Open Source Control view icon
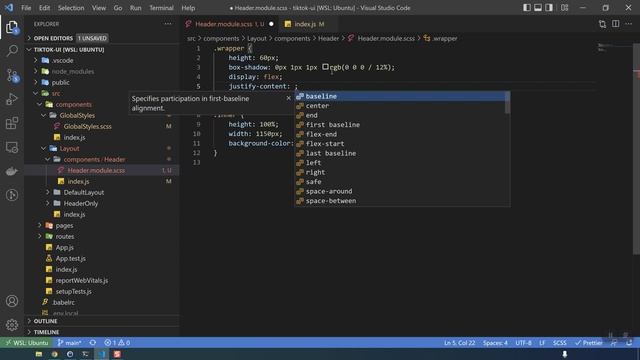Screen dimensions: 640x360 [x=12, y=76]
